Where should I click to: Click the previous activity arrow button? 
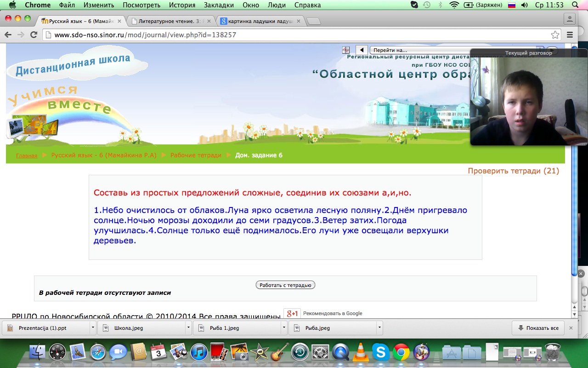(362, 50)
